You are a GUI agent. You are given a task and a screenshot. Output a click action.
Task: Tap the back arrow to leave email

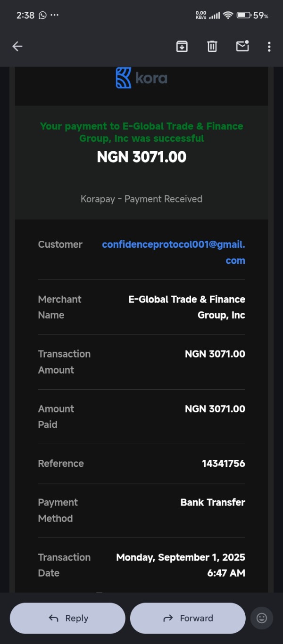click(x=17, y=46)
